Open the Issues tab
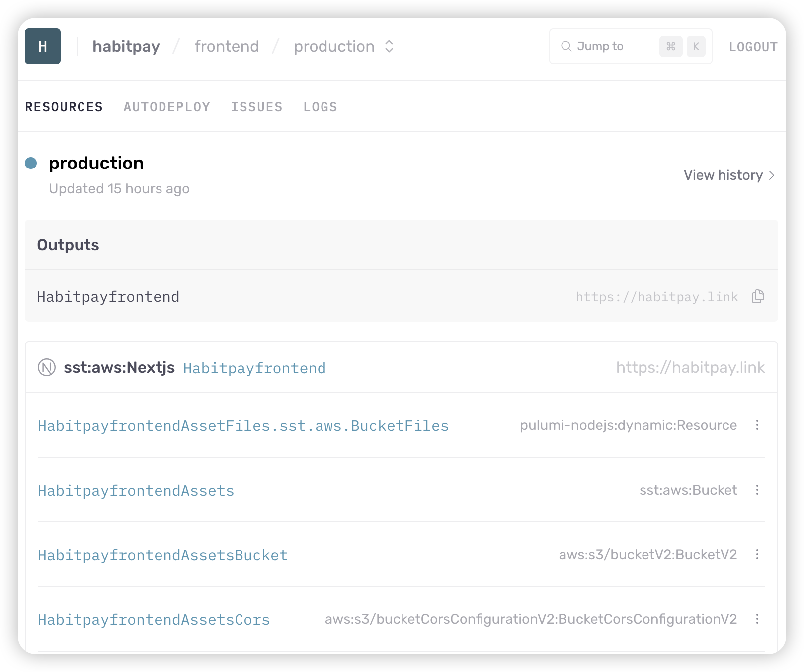The height and width of the screenshot is (672, 804). [256, 107]
